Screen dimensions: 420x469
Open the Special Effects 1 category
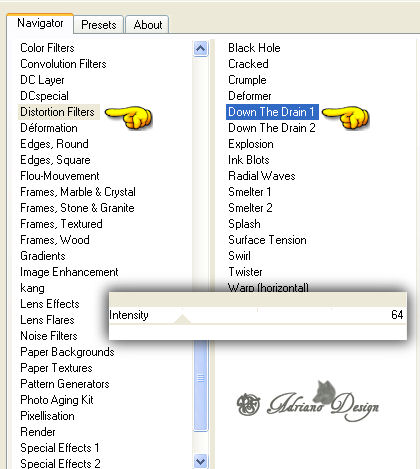click(60, 448)
